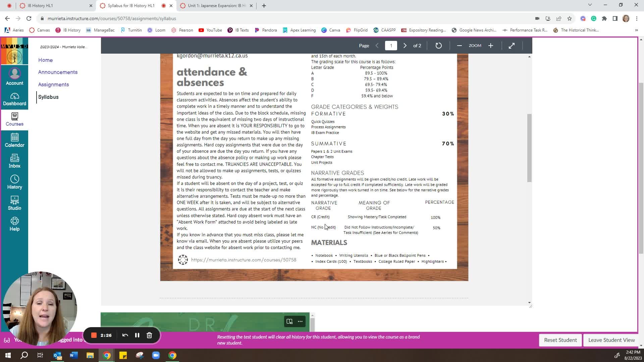Open the Courses panel
Viewport: 644px width, 362px height.
click(14, 120)
